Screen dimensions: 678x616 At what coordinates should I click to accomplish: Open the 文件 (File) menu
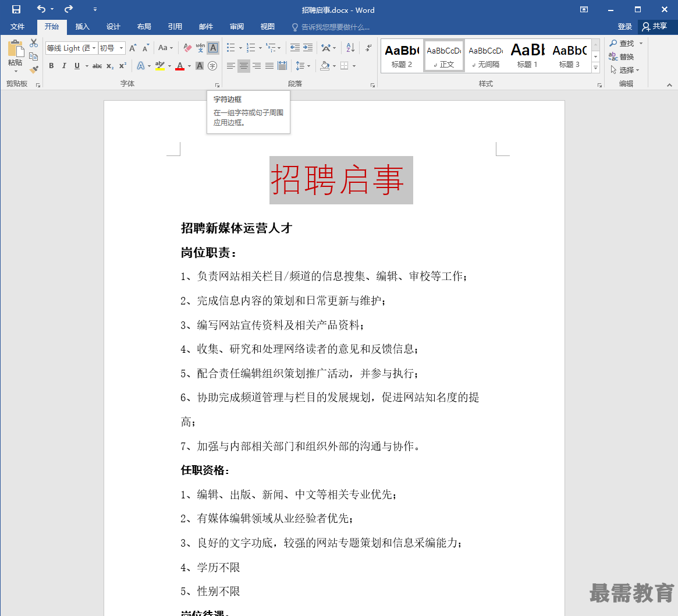coord(17,27)
